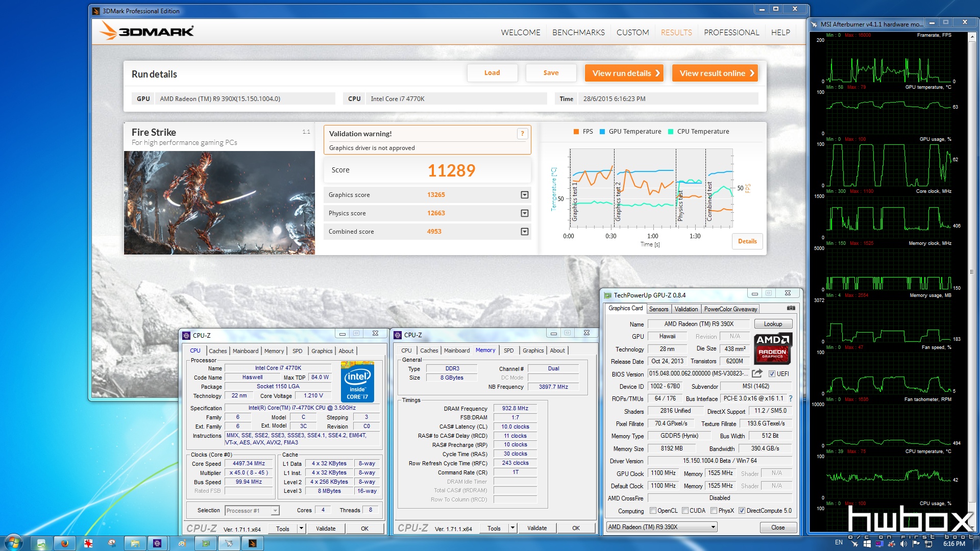Open the Windows Start orb
The height and width of the screenshot is (551, 980).
13,542
